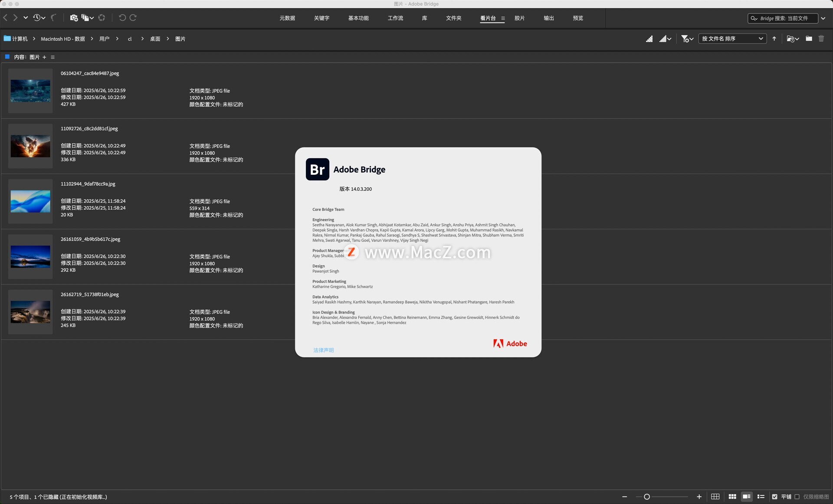Uncheck the 平铺 checkbox

(x=775, y=497)
